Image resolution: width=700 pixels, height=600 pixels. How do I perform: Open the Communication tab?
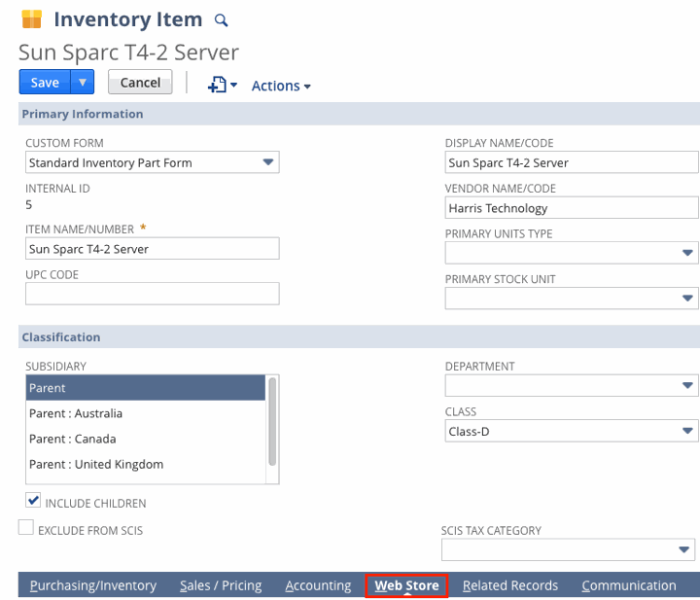click(629, 585)
